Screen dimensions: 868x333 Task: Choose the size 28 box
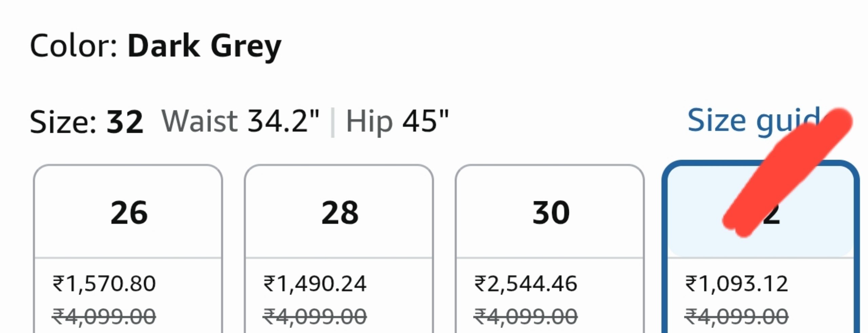click(339, 249)
